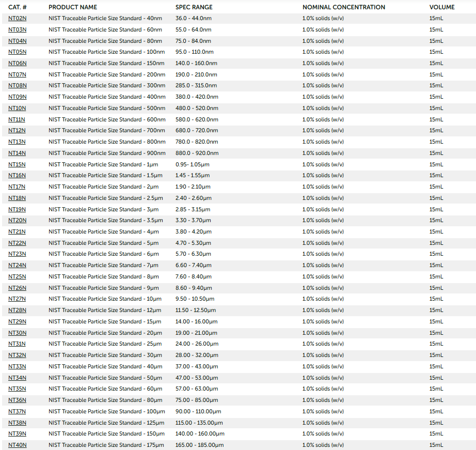Open catalog link NT12N
Screen dimensions: 476x450
(17, 130)
